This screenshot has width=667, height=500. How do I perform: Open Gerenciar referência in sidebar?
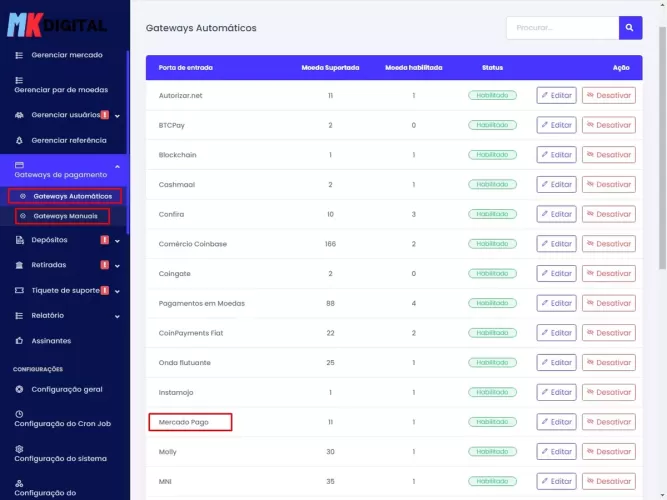68,140
